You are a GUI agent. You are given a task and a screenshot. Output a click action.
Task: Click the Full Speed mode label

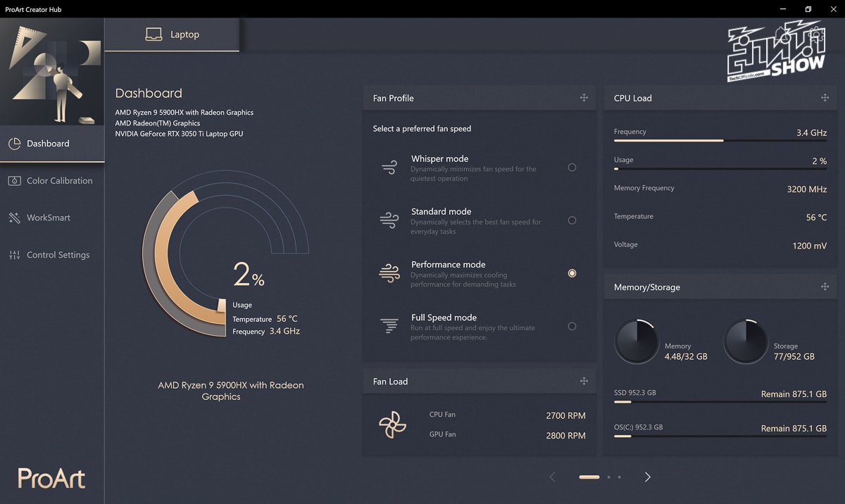[444, 317]
